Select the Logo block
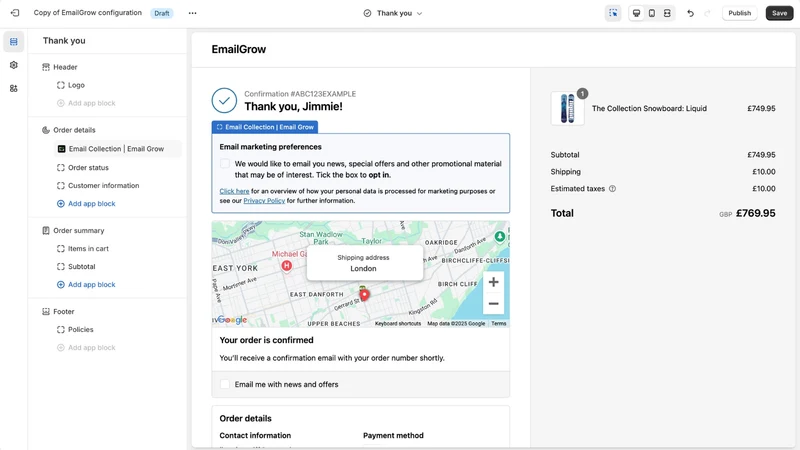Screen dimensions: 800x450 click(76, 85)
